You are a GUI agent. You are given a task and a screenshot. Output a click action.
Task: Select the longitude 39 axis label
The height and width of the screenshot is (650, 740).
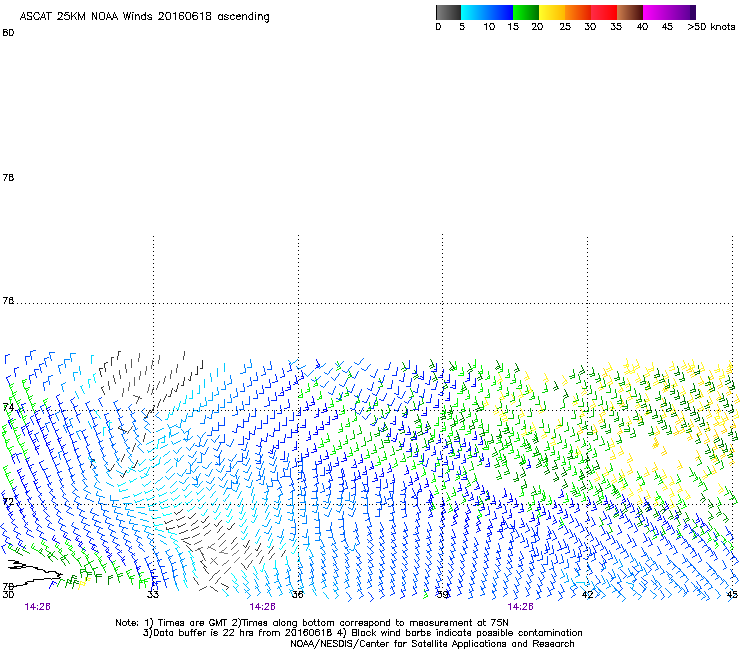click(x=442, y=594)
